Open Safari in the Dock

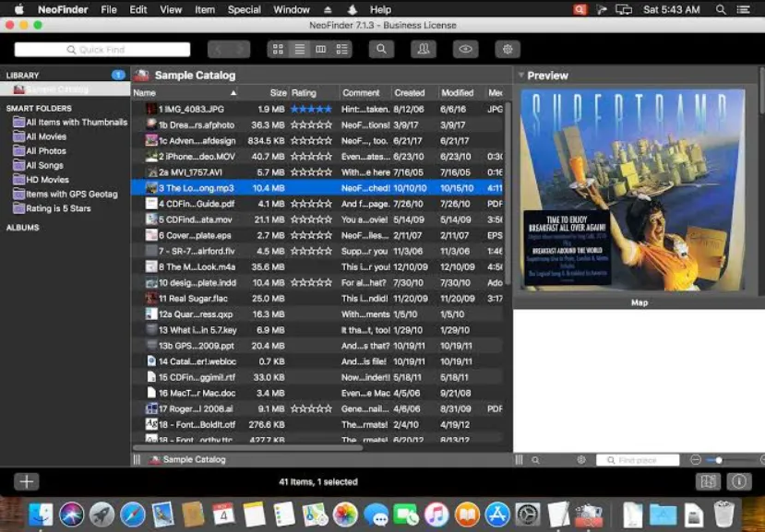tap(133, 514)
